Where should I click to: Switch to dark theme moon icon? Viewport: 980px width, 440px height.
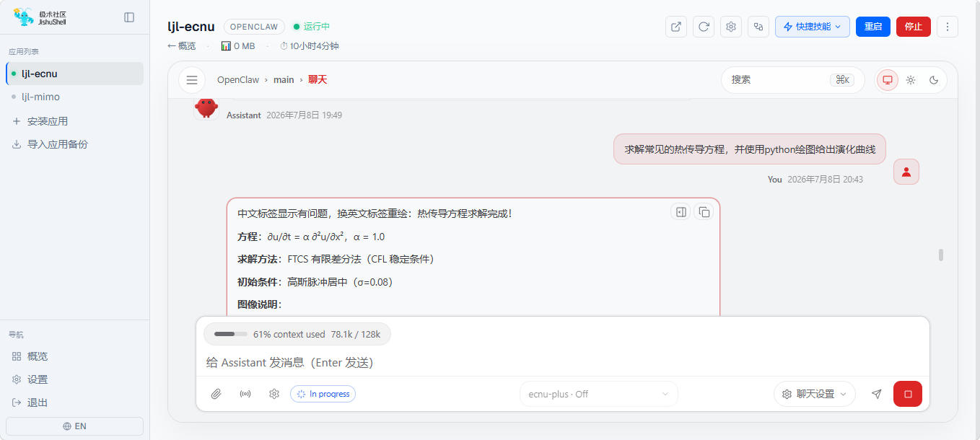click(934, 80)
